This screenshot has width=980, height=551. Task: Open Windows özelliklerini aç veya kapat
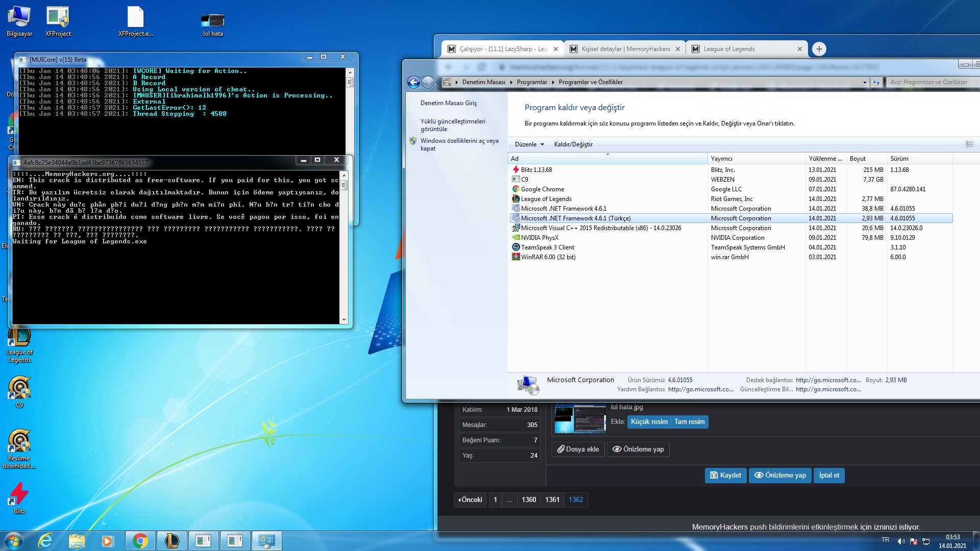click(459, 144)
